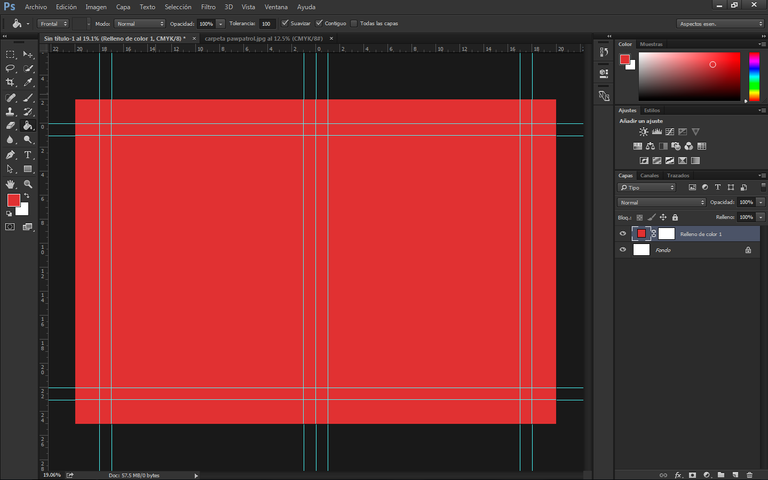Screen dimensions: 768x480
Task: Open the layer Relleno slider arrow
Action: click(761, 217)
